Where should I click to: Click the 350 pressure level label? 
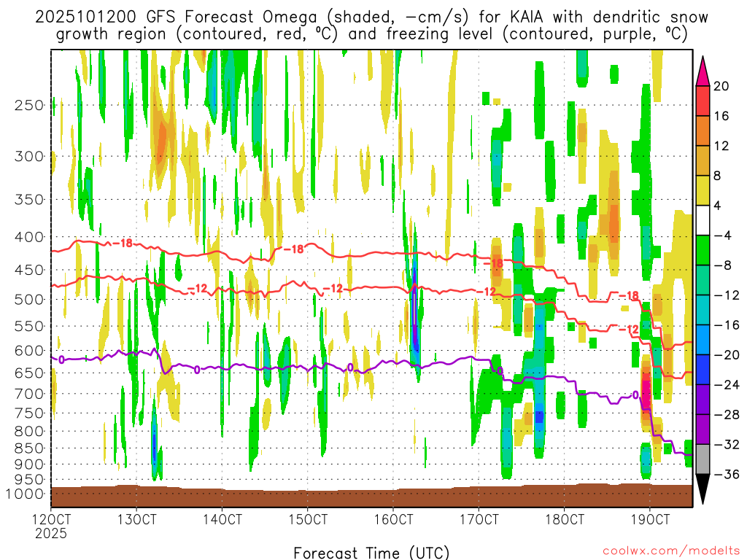click(x=29, y=200)
